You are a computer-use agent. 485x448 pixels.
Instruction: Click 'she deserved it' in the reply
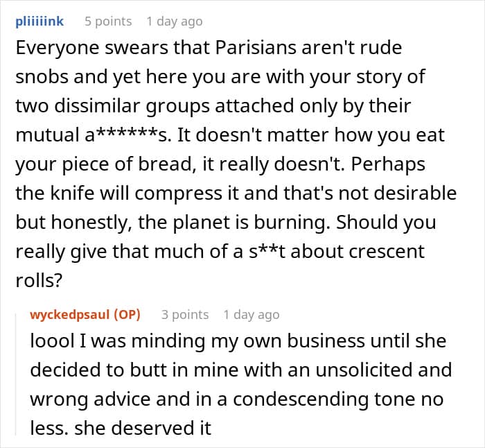click(x=143, y=428)
